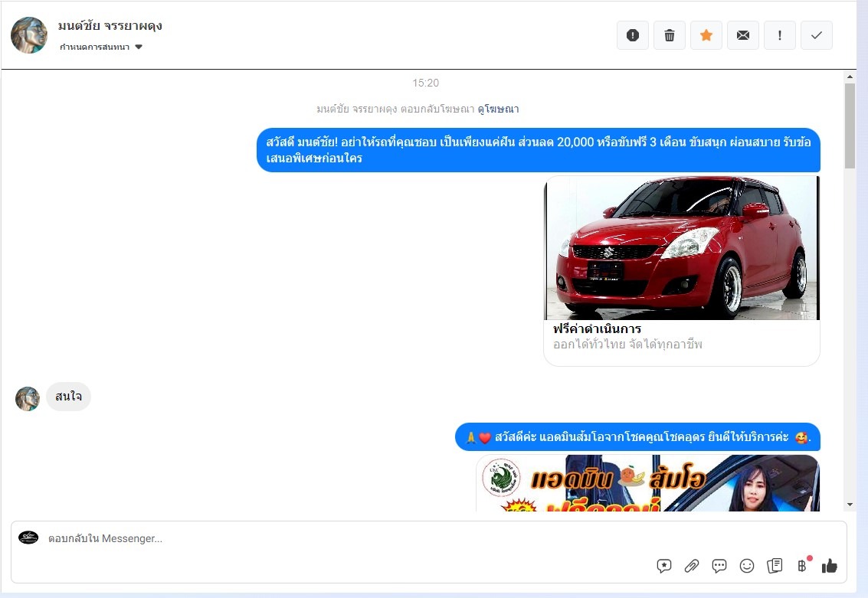Delete conversation using trash icon

coord(670,35)
